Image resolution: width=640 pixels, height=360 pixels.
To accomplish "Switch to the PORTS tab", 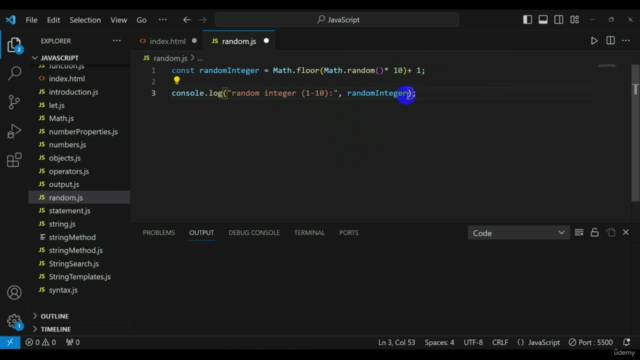I will [349, 233].
